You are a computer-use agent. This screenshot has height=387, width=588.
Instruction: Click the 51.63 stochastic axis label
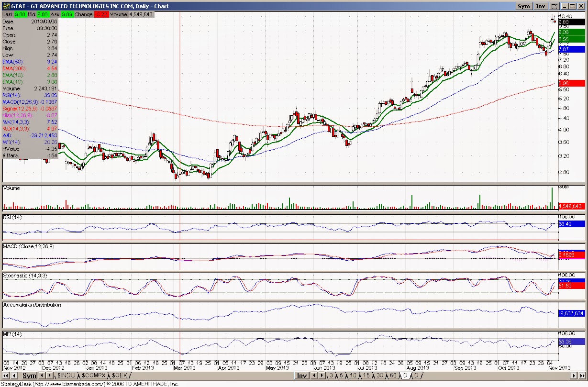pyautogui.click(x=572, y=286)
